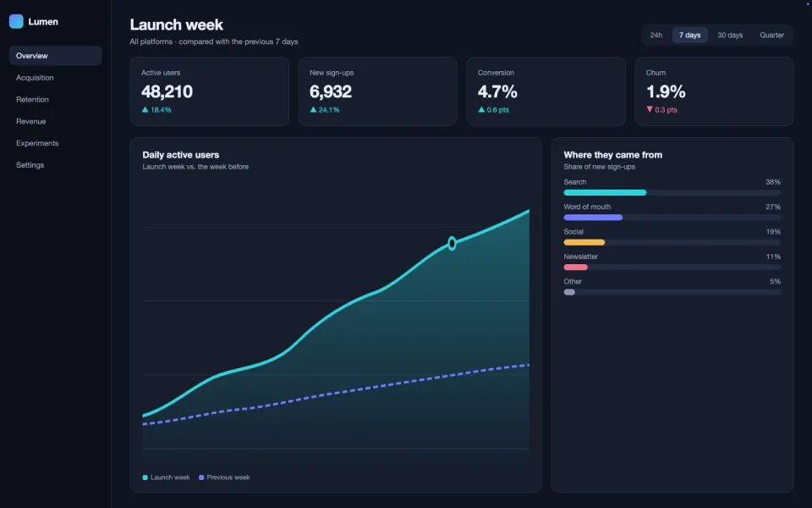812x508 pixels.
Task: Switch to the 30 days range
Action: click(730, 35)
